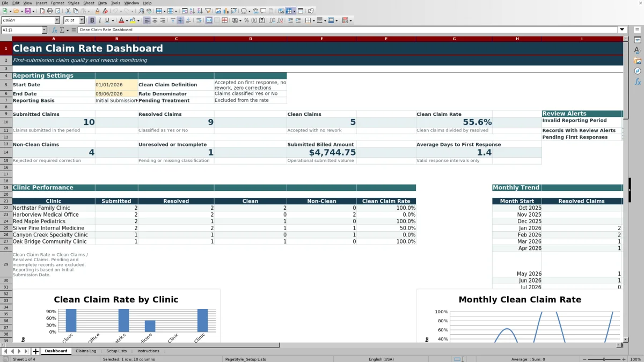Open Find and Replace icon

(141, 11)
